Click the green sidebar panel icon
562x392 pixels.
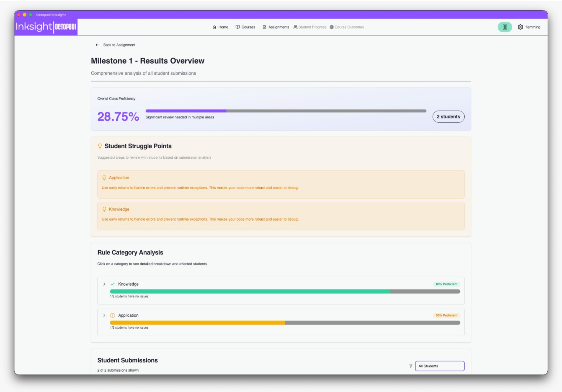pos(505,27)
